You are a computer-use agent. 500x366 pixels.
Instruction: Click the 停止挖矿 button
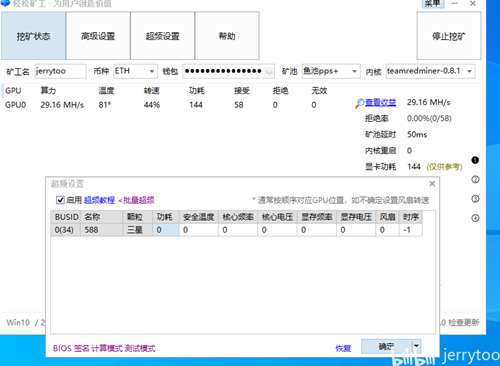point(449,36)
